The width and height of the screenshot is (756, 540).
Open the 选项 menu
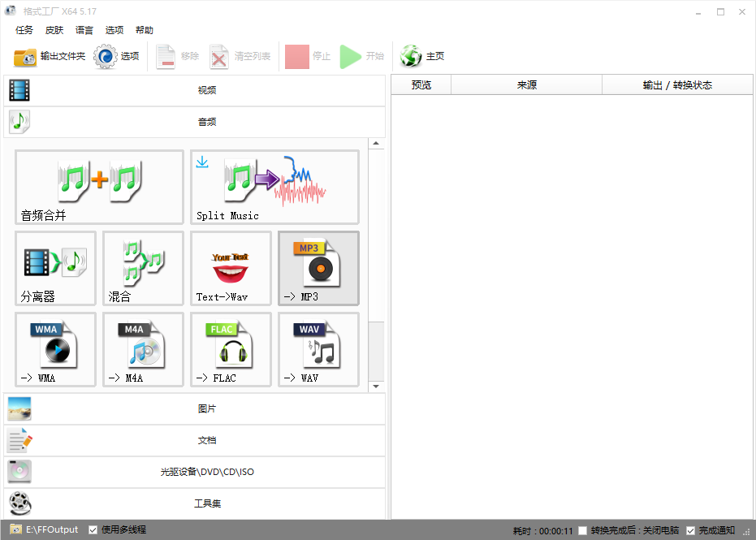coord(114,30)
